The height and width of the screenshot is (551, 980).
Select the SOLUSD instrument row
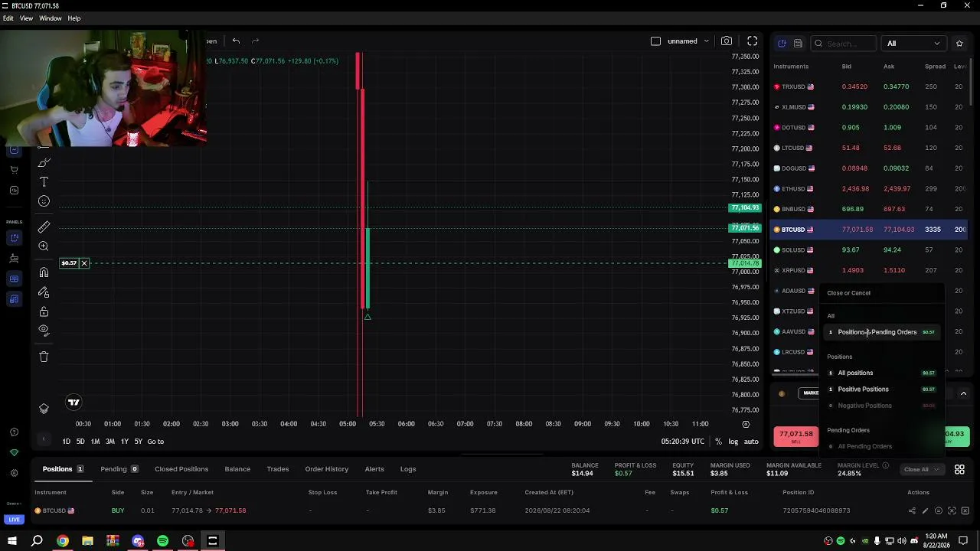[869, 250]
